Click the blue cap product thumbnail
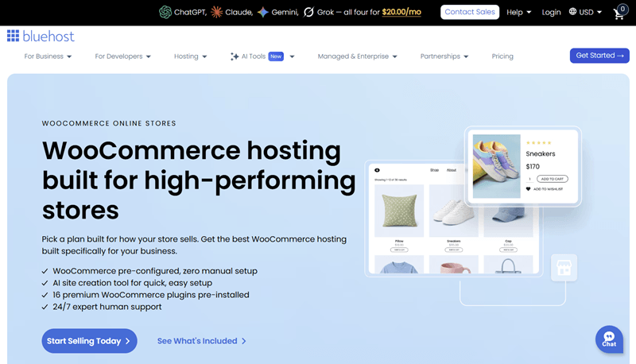Screen dimensions: 636x364 pyautogui.click(x=508, y=222)
